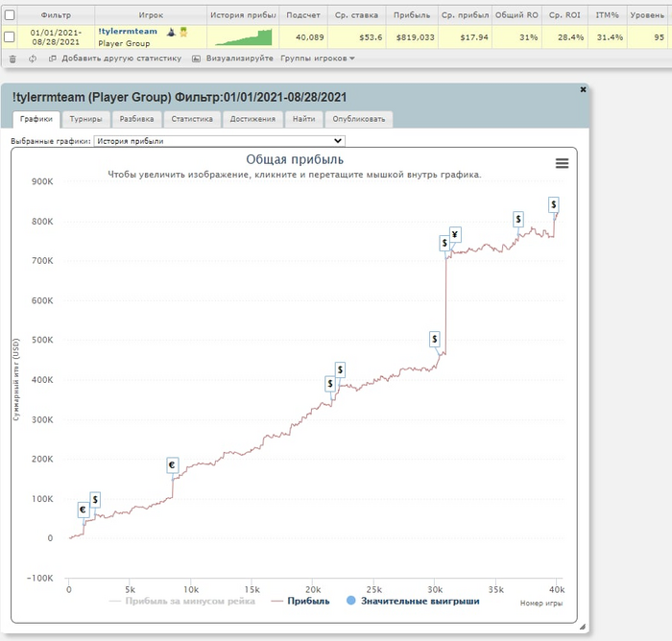Switch to the Статистика tab

tap(192, 119)
